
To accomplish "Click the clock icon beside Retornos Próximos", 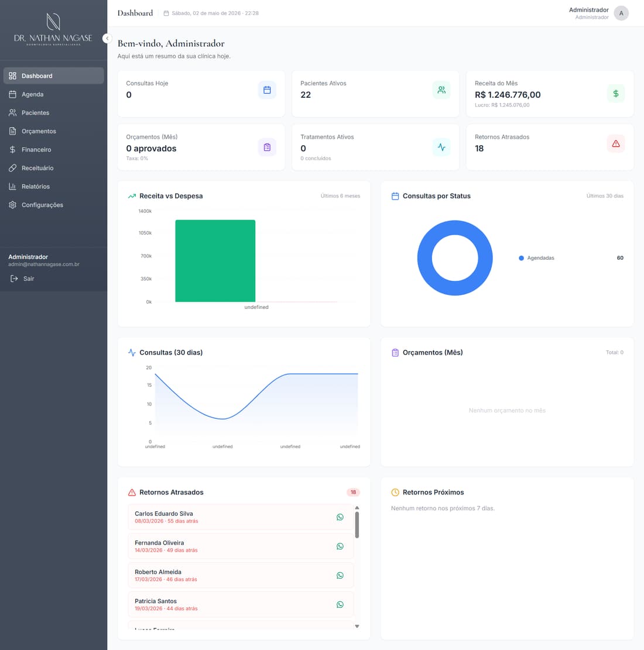I will point(395,493).
